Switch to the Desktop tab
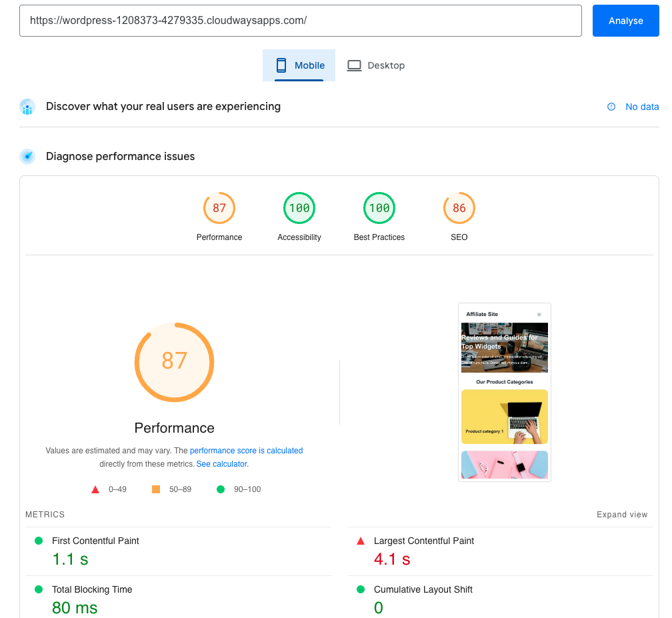This screenshot has width=672, height=618. [x=376, y=65]
